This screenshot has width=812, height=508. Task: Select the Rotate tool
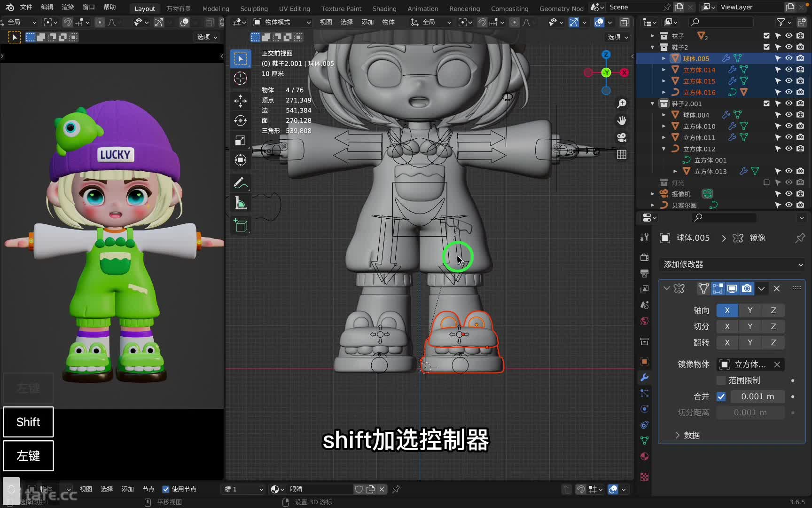point(240,120)
